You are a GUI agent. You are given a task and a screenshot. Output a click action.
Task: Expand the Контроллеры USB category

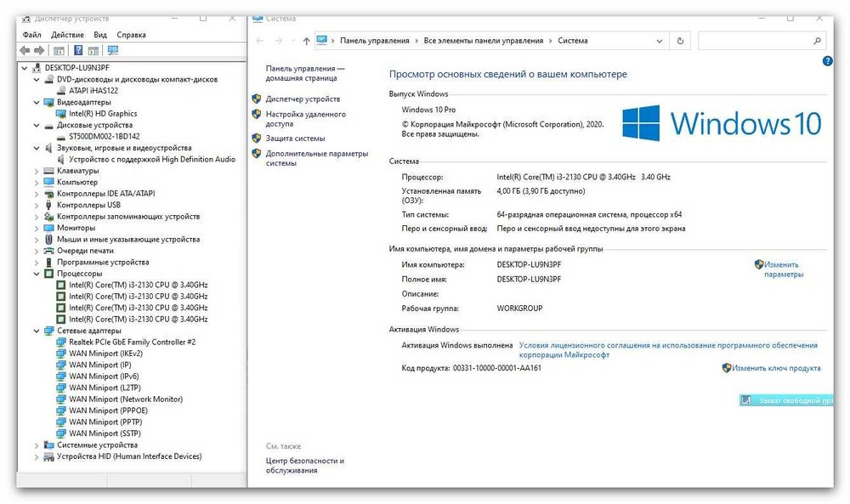pos(37,206)
